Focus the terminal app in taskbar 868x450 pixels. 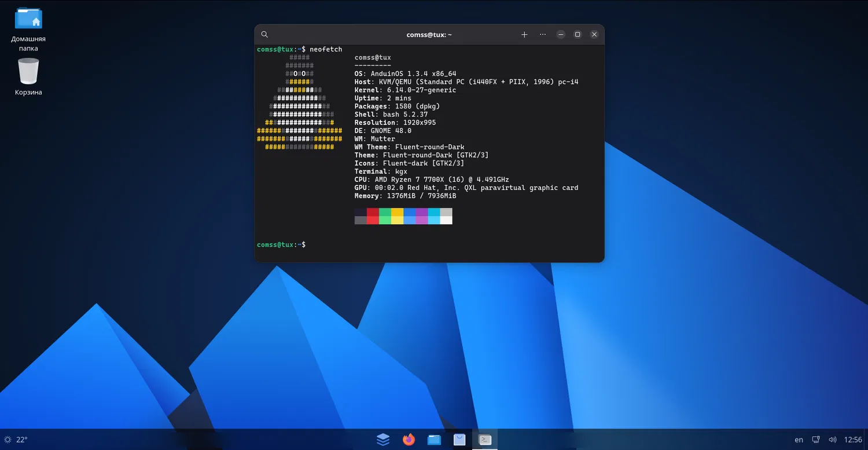pyautogui.click(x=485, y=440)
